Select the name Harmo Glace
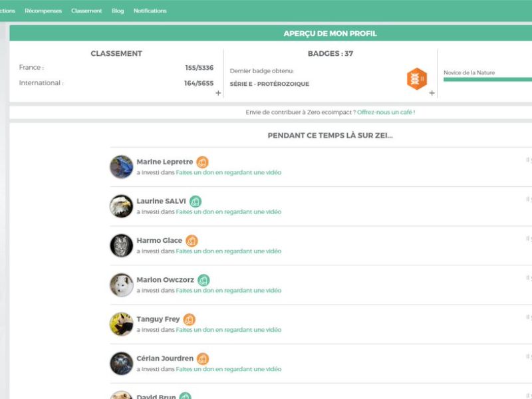Screen dimensions: 532x399 [159, 241]
